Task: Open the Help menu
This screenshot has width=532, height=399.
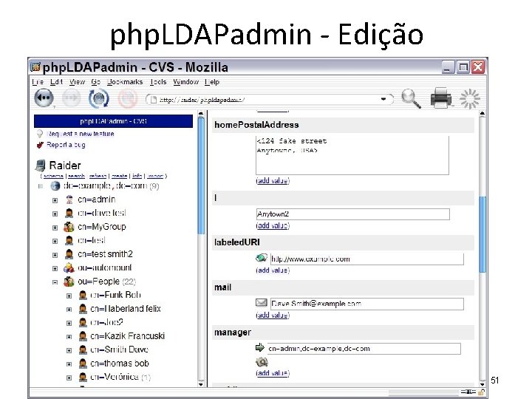Action: 212,82
